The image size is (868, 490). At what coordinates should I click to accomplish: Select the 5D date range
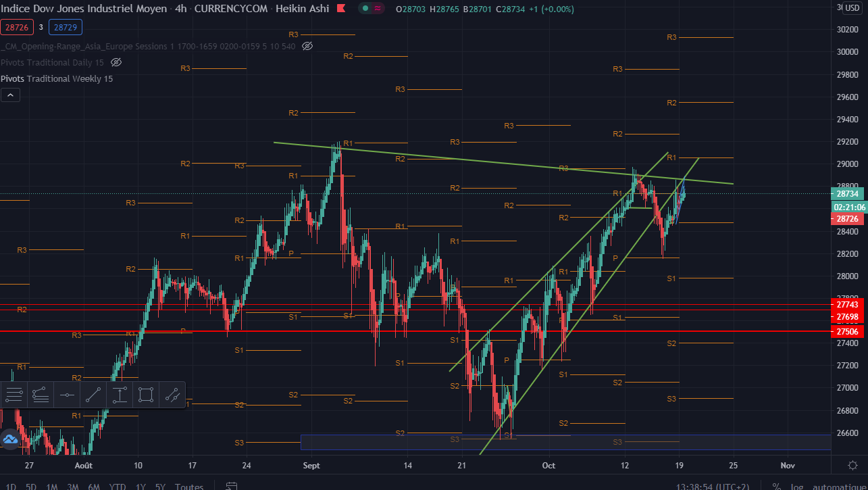coord(31,486)
